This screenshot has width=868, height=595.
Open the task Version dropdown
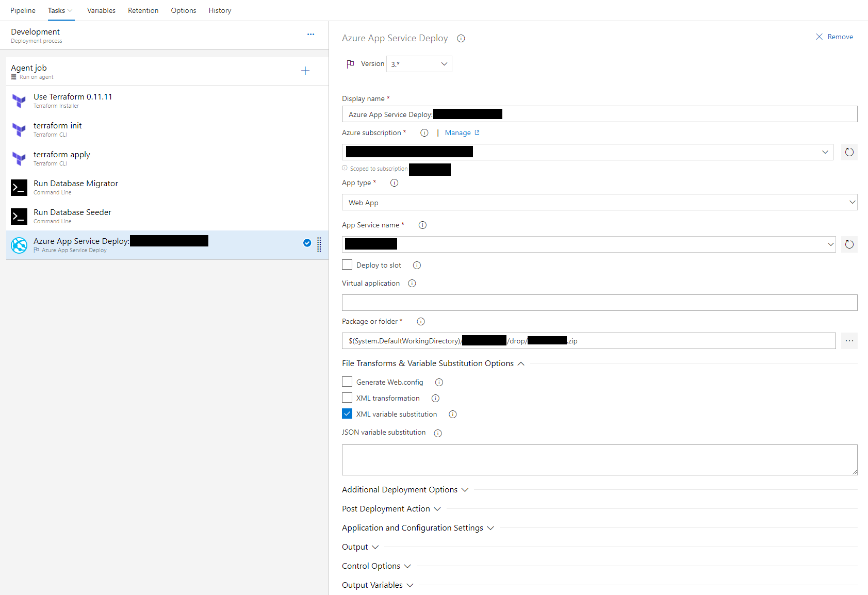click(x=419, y=64)
